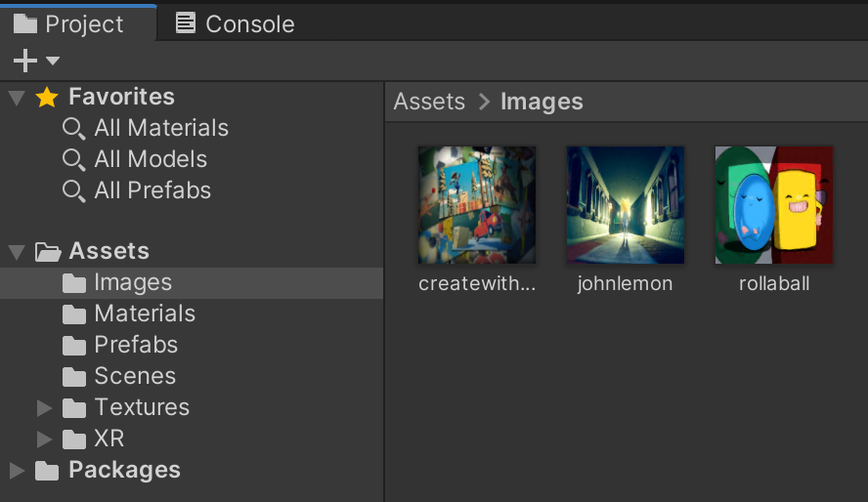Click the Favorites star icon
The image size is (868, 502).
point(47,97)
